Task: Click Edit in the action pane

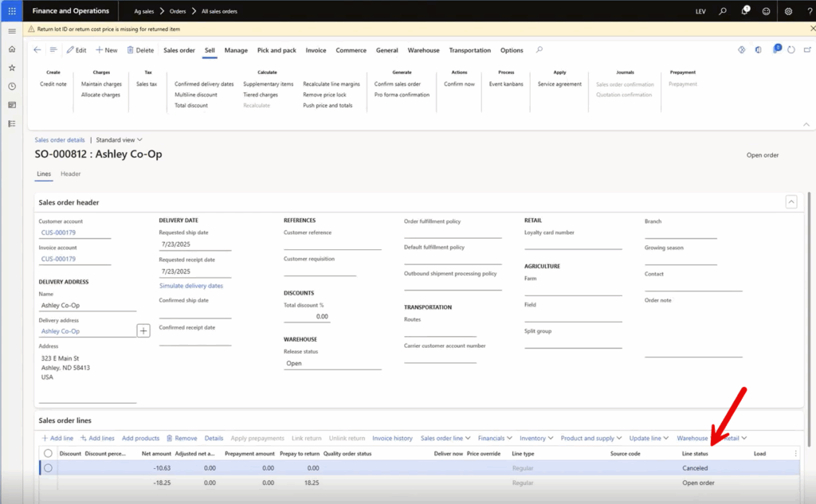Action: pyautogui.click(x=76, y=50)
